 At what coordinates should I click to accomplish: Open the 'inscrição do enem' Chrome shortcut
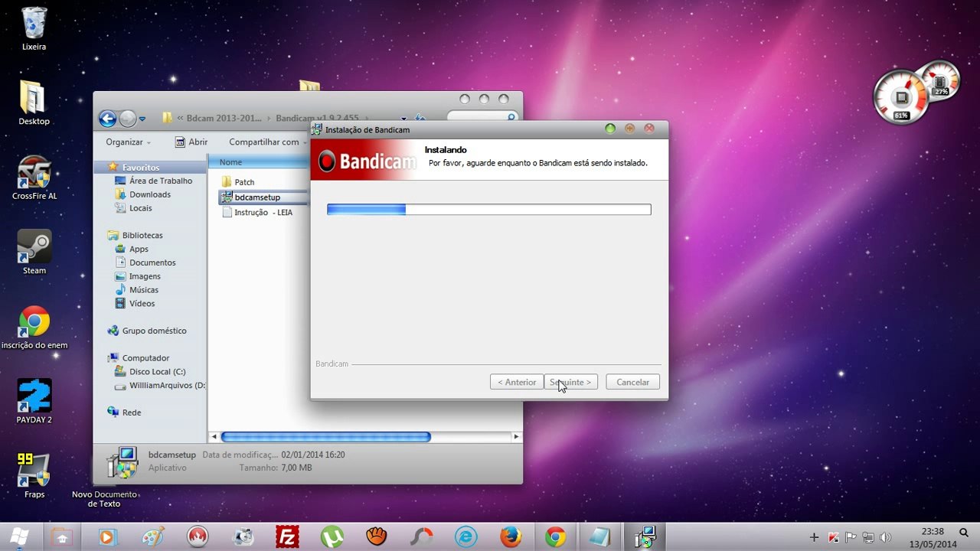click(34, 328)
